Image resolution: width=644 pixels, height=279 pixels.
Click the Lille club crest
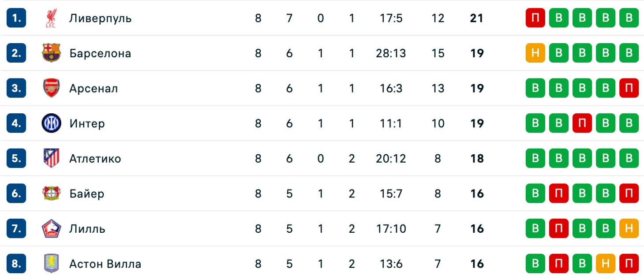coord(52,229)
